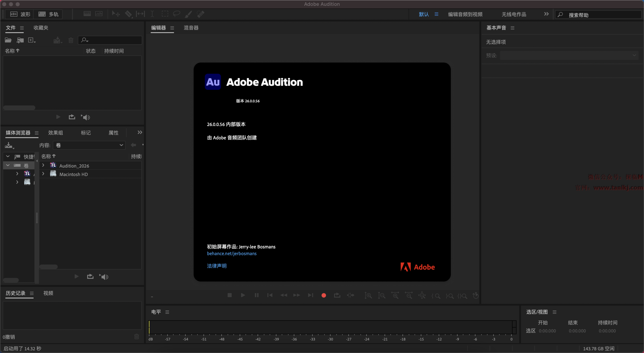The image size is (644, 353).
Task: Open the New File dropdown in Files panel
Action: [x=32, y=40]
